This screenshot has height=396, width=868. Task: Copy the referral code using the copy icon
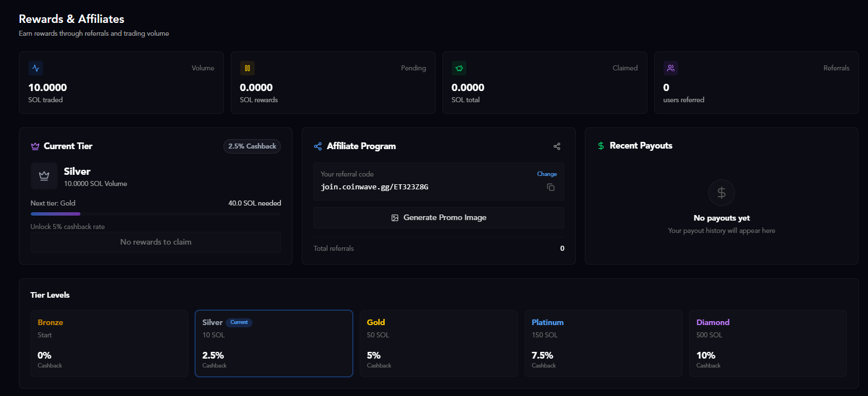pos(551,187)
